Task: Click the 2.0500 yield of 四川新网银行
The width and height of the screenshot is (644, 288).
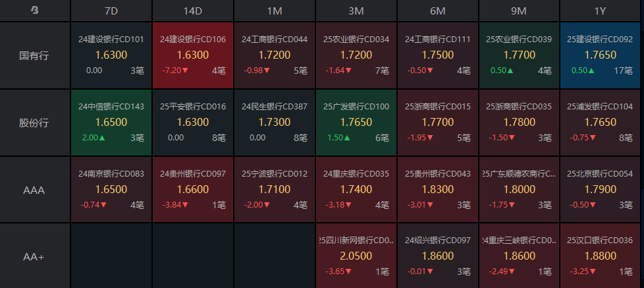Action: point(356,256)
